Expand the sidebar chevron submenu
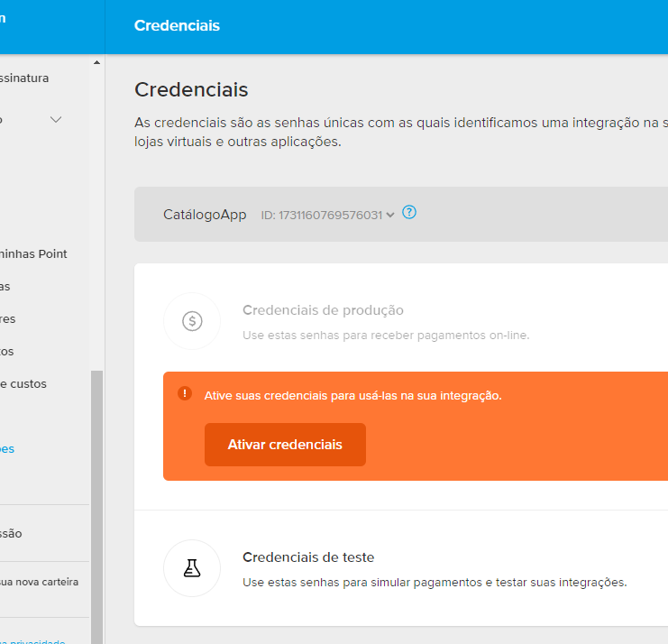 (x=56, y=120)
